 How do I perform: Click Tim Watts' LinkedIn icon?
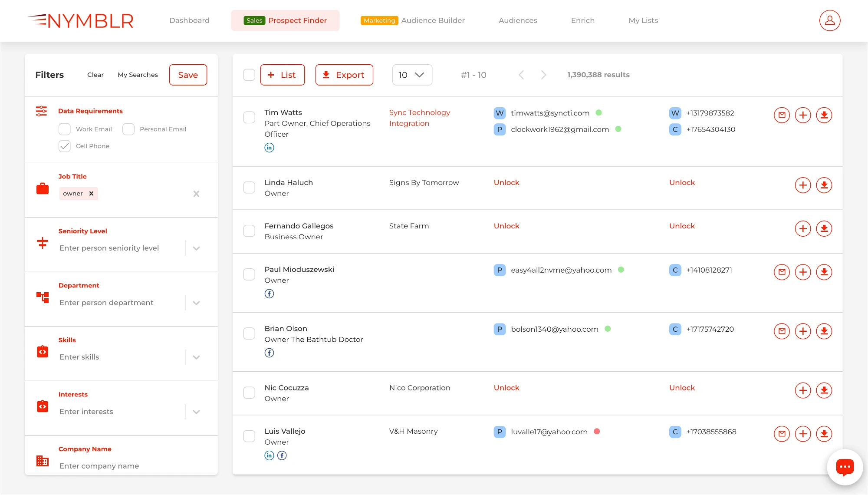(x=269, y=148)
